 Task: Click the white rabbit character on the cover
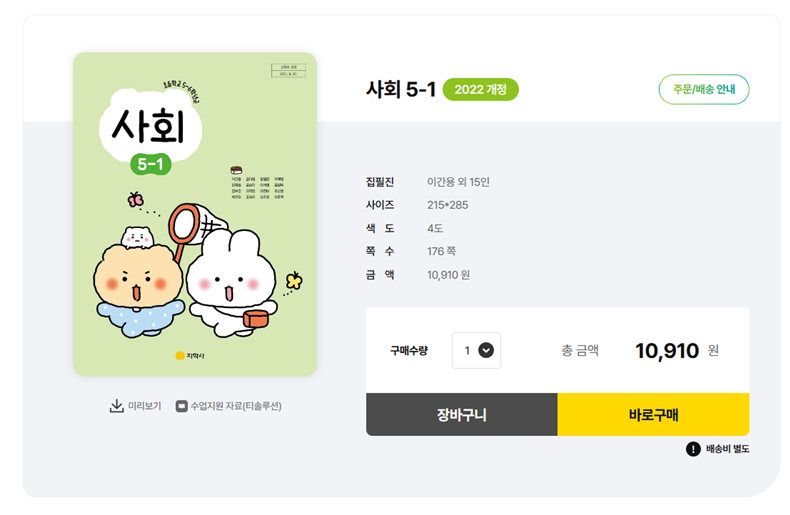click(232, 284)
